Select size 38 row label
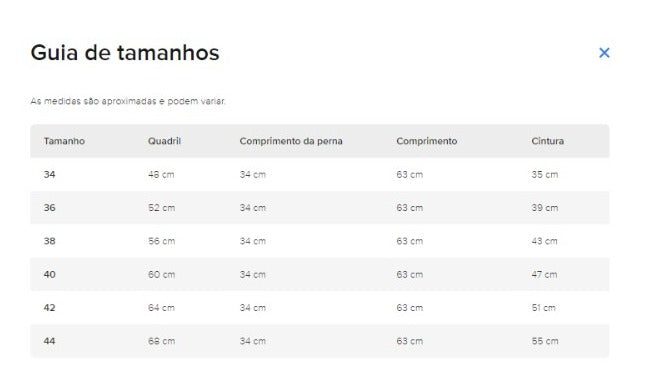 point(50,241)
